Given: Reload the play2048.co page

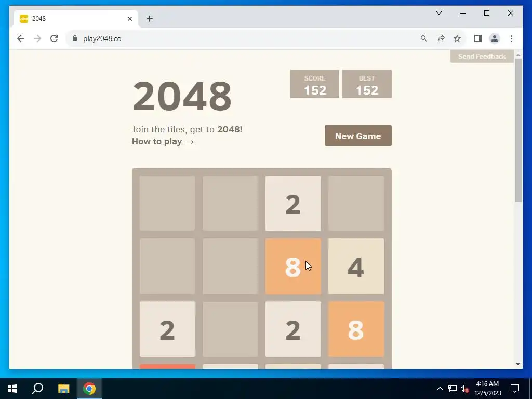Looking at the screenshot, I should pyautogui.click(x=54, y=38).
